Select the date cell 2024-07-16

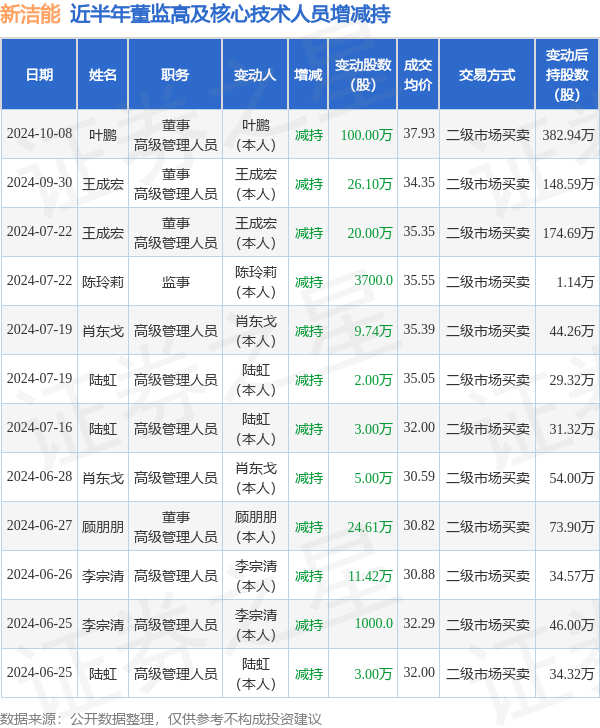[x=39, y=428]
